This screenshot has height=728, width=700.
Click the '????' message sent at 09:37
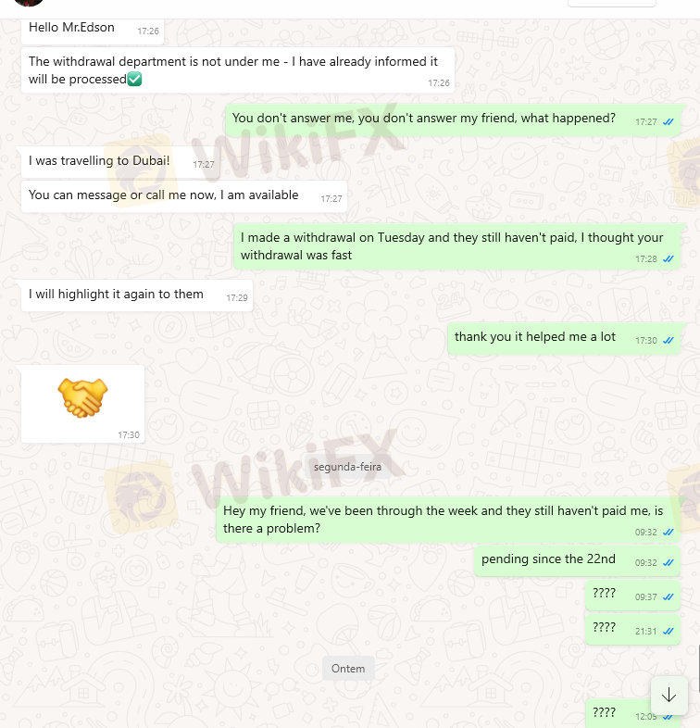(x=632, y=596)
